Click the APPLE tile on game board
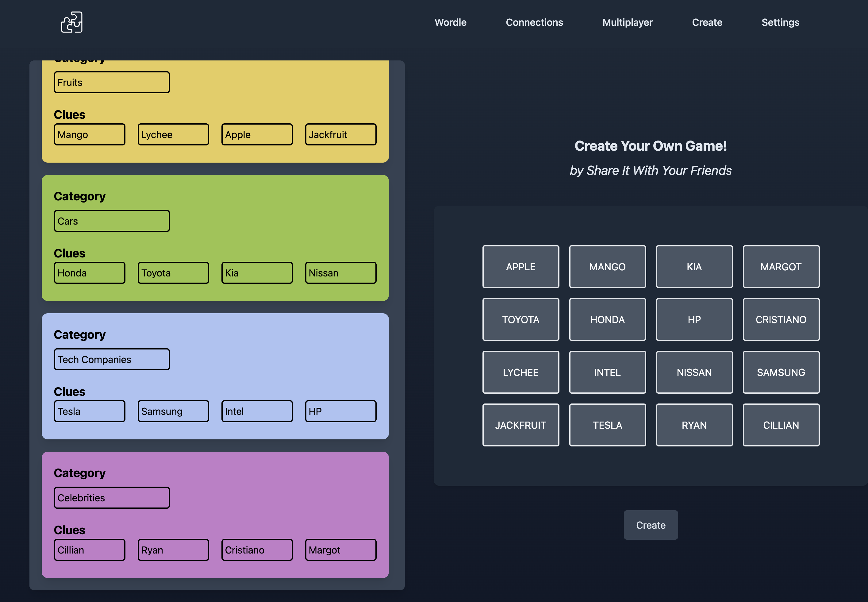This screenshot has height=602, width=868. [520, 266]
